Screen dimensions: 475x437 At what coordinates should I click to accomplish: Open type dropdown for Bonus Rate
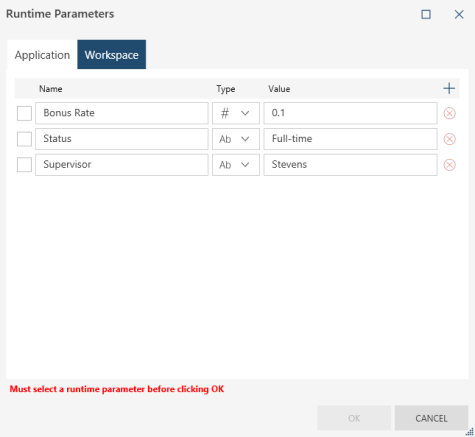click(236, 113)
